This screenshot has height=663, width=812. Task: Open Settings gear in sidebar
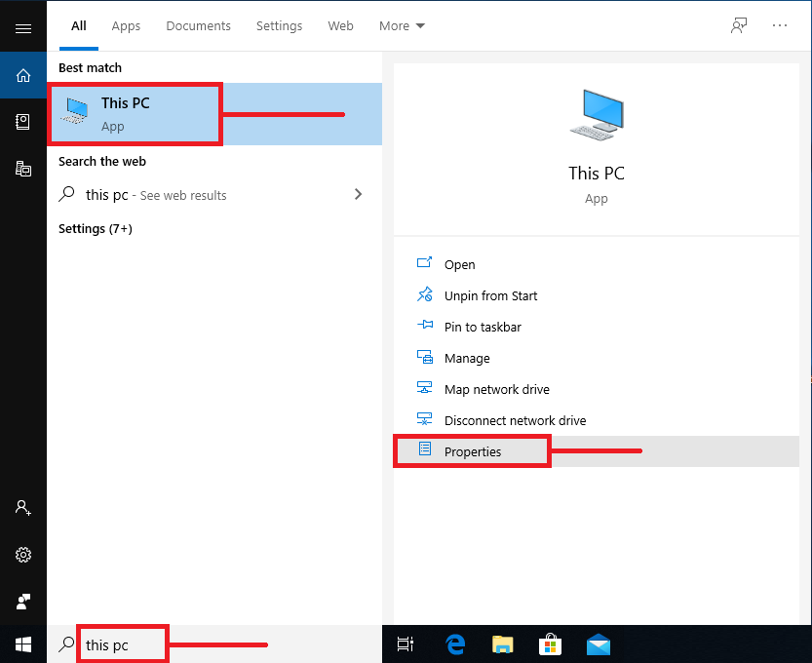click(x=23, y=555)
